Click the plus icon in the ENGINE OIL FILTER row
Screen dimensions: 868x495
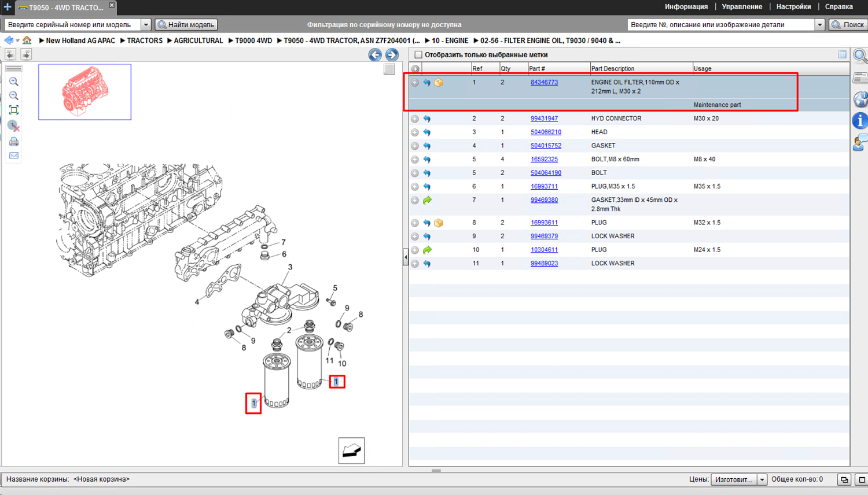(x=415, y=83)
